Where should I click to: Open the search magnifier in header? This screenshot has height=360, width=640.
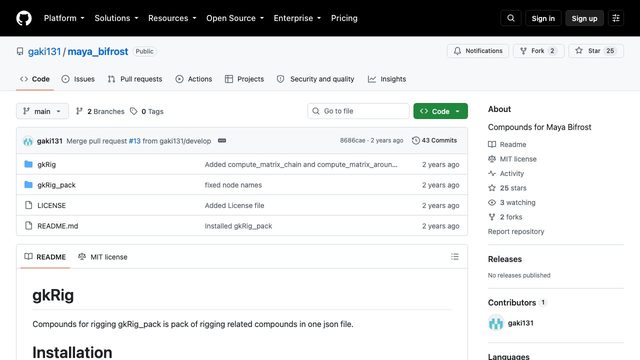click(511, 18)
